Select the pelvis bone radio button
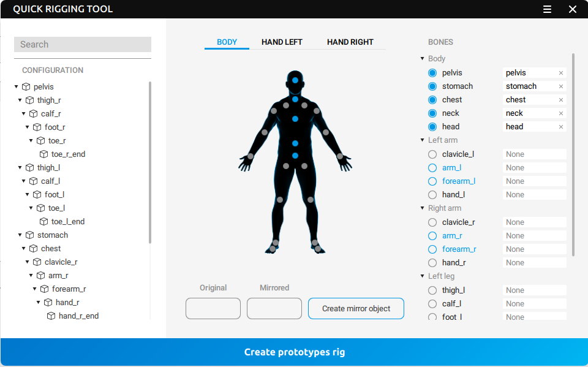Screen dimensions: 588x367 (432, 73)
